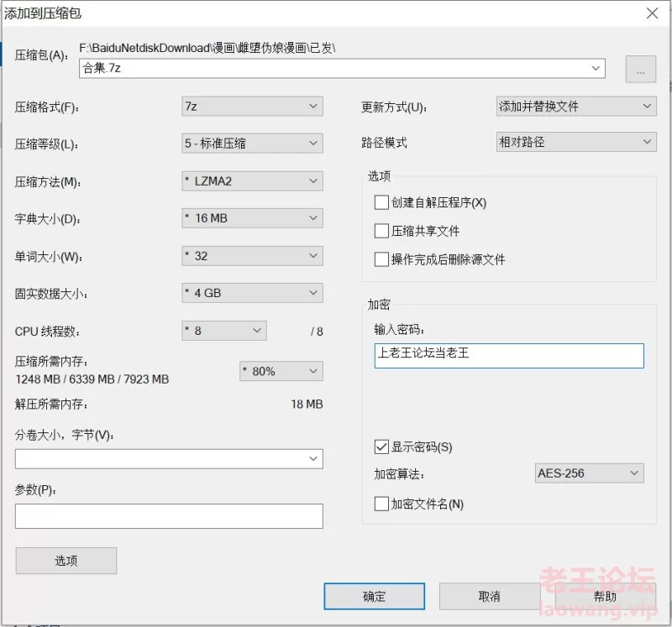
Task: Click the 18 MB decompression memory value
Action: 307,404
